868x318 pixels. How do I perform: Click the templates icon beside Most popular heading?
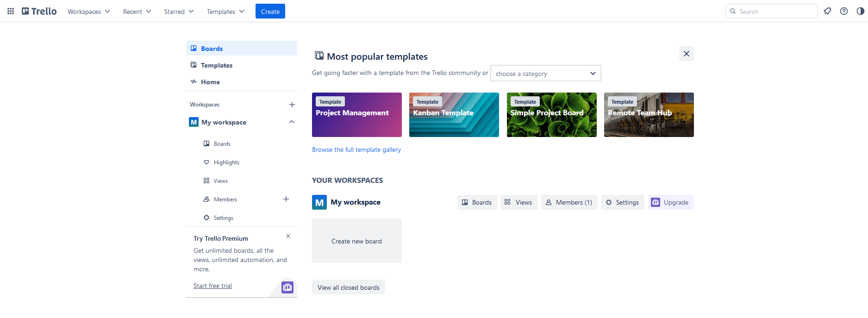pyautogui.click(x=319, y=56)
